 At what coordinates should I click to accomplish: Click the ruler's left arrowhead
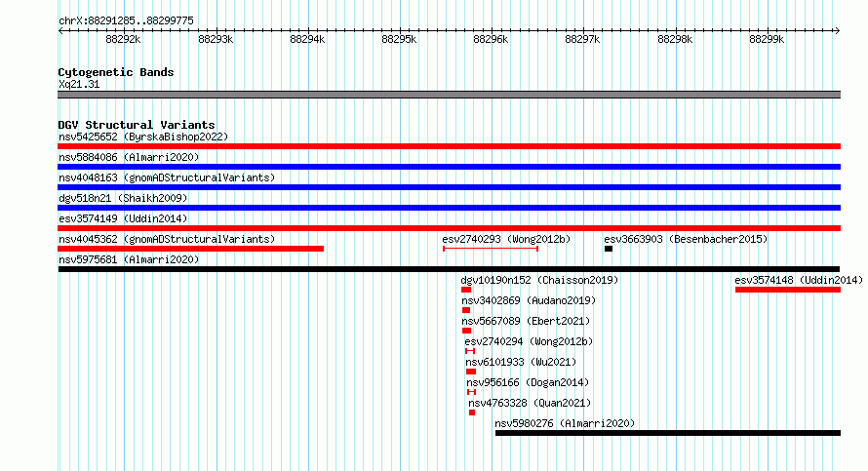point(60,30)
